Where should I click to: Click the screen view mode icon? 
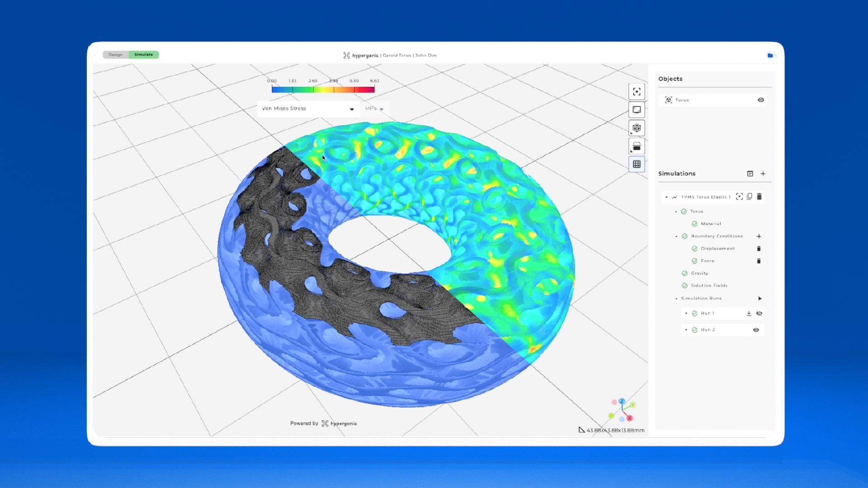click(637, 110)
